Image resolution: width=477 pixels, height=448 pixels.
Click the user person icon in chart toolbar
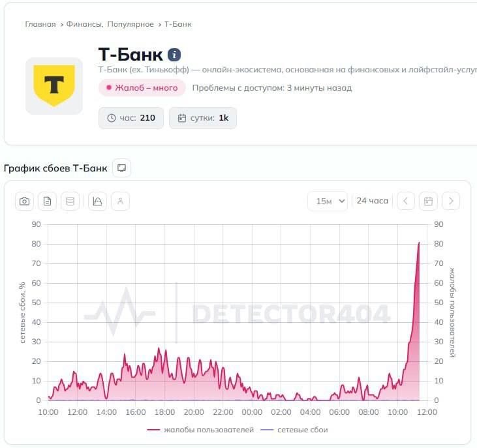[120, 202]
